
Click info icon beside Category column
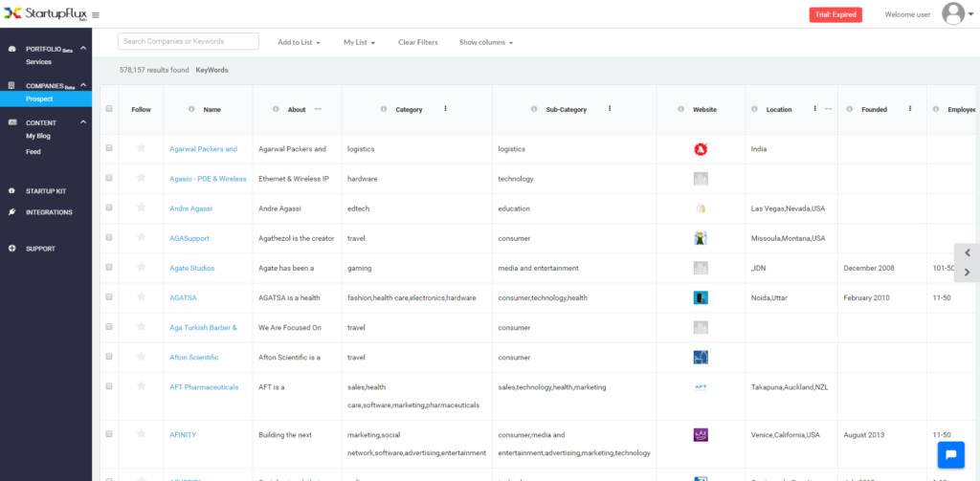point(384,109)
